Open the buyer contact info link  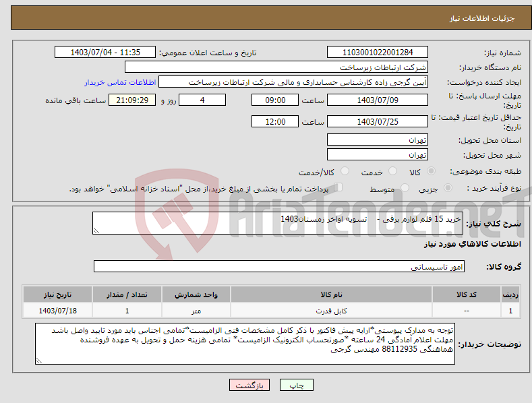(120, 82)
